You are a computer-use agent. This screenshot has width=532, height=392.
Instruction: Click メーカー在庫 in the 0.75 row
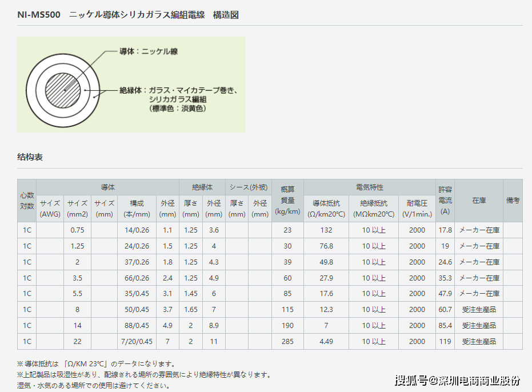pyautogui.click(x=479, y=230)
